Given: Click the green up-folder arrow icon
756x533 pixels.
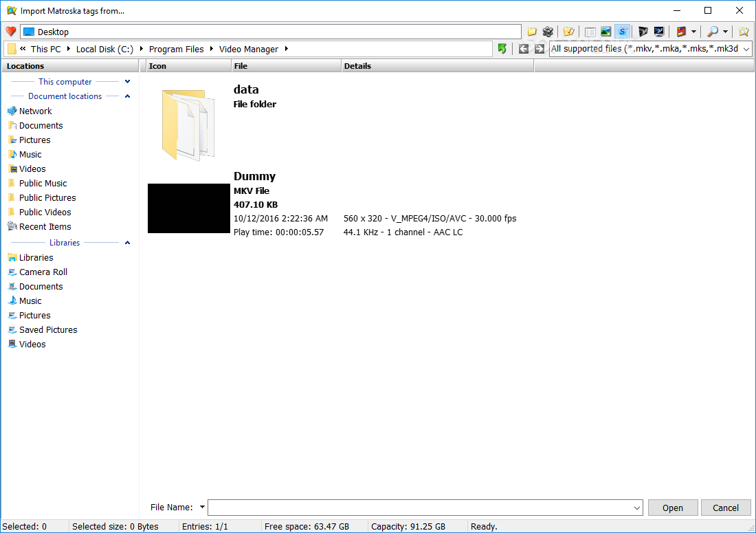Looking at the screenshot, I should (502, 49).
